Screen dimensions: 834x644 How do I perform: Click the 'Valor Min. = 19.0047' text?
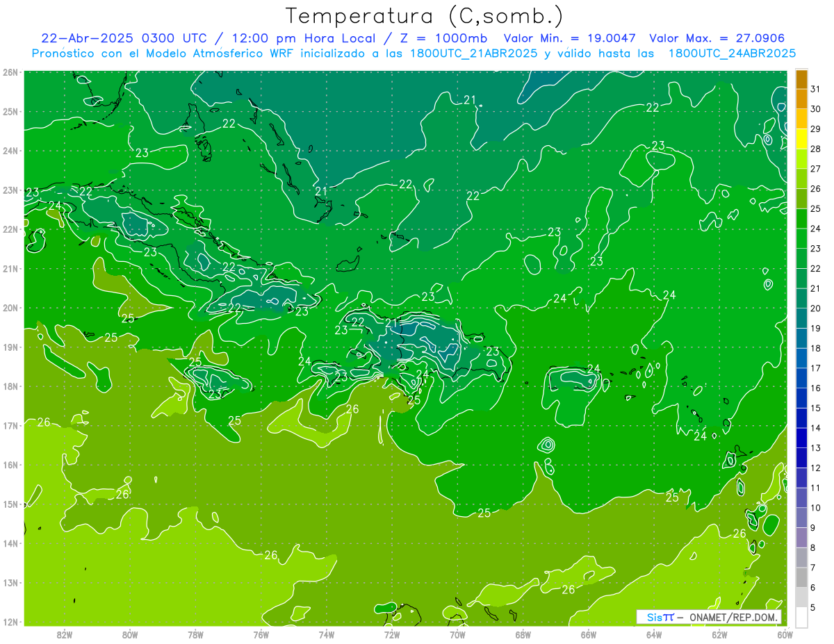coord(570,38)
